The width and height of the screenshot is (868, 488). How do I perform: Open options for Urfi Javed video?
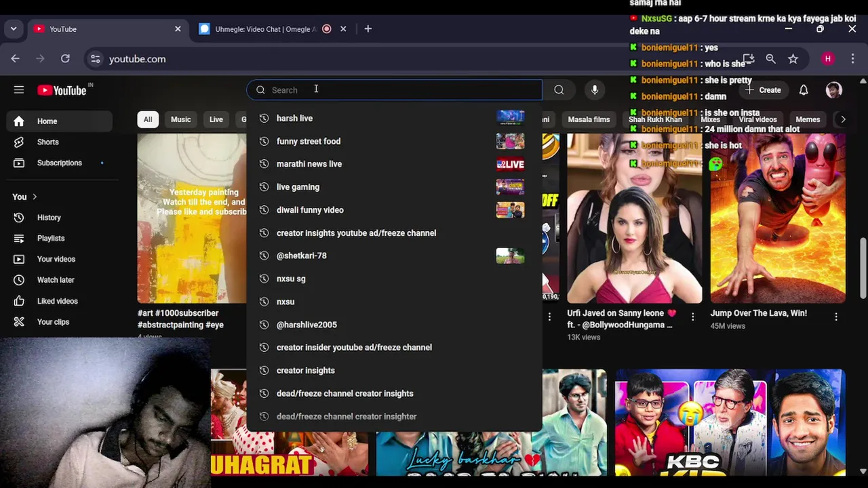click(692, 317)
